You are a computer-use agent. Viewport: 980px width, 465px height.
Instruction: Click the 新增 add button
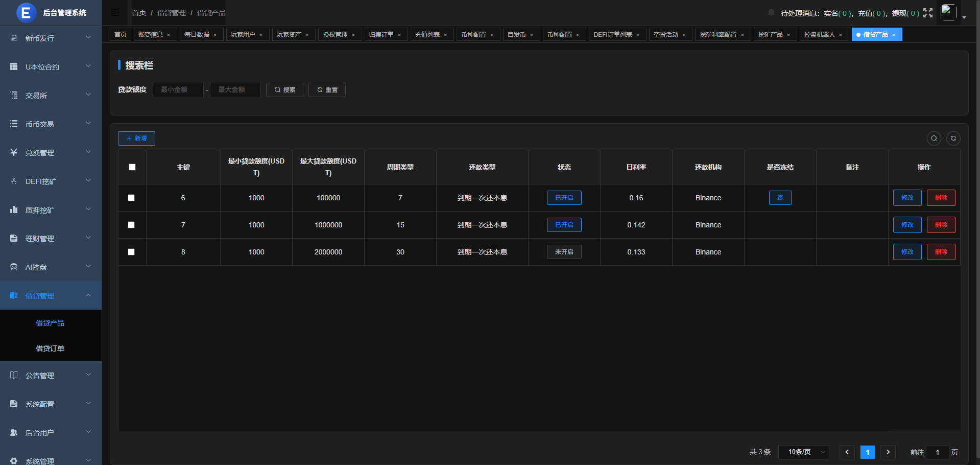point(136,138)
